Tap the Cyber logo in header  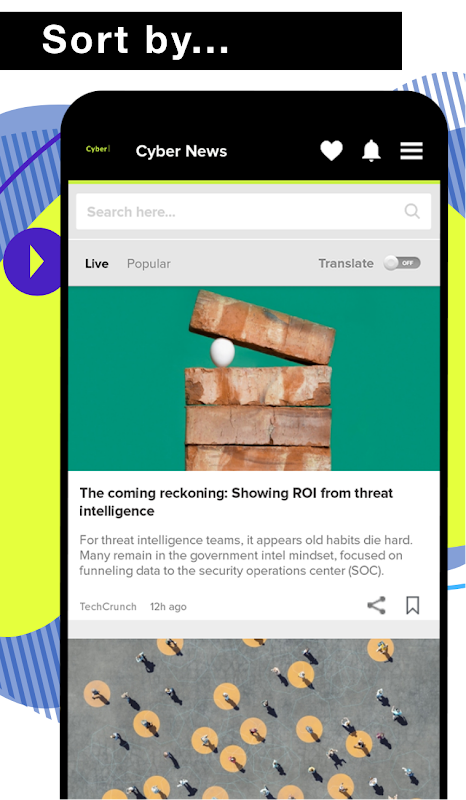[97, 149]
